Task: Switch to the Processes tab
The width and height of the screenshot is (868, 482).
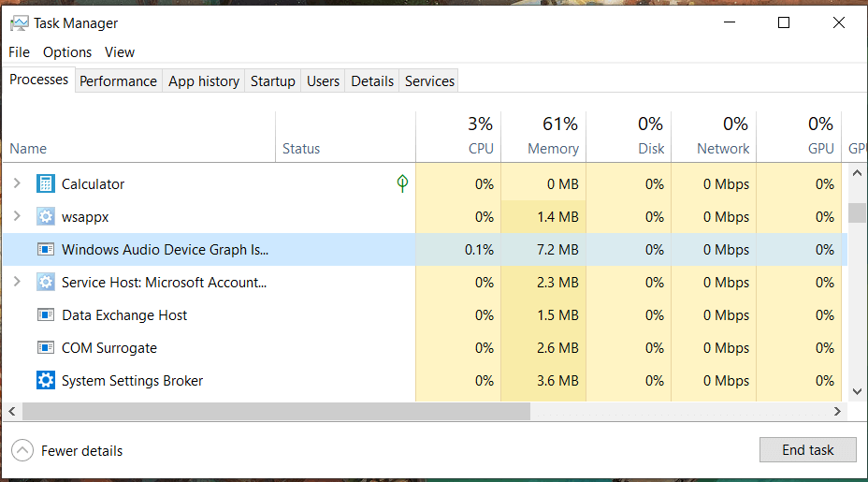Action: [38, 80]
